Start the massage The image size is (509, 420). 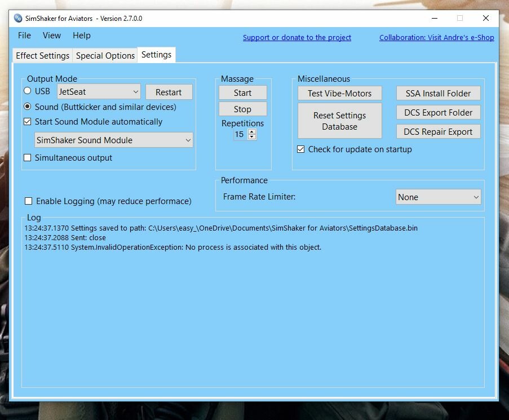243,93
